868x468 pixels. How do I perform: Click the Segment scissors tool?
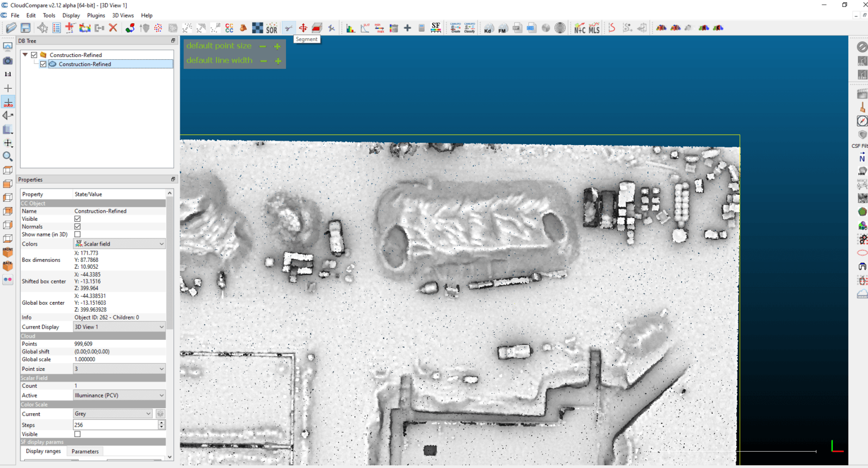click(288, 28)
